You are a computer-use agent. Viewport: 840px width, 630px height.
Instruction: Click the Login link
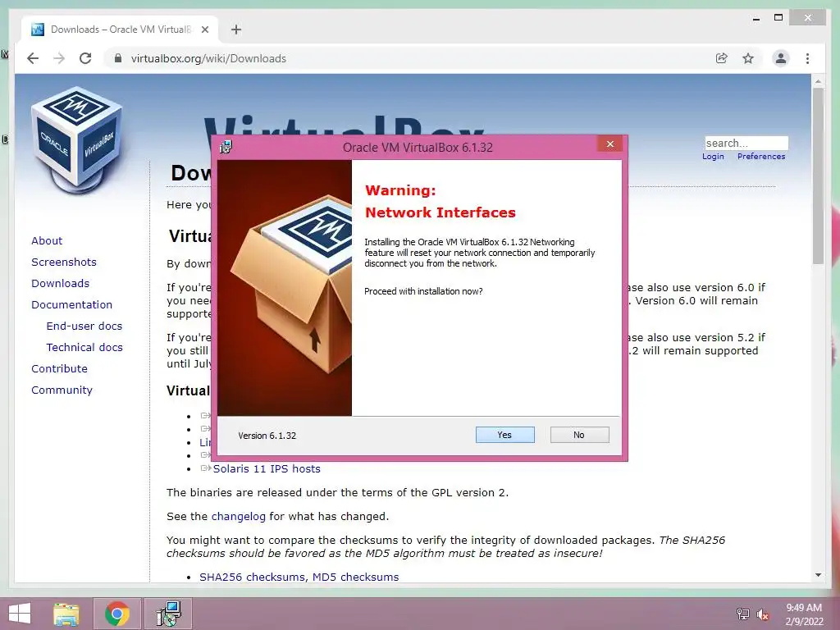[x=713, y=157]
